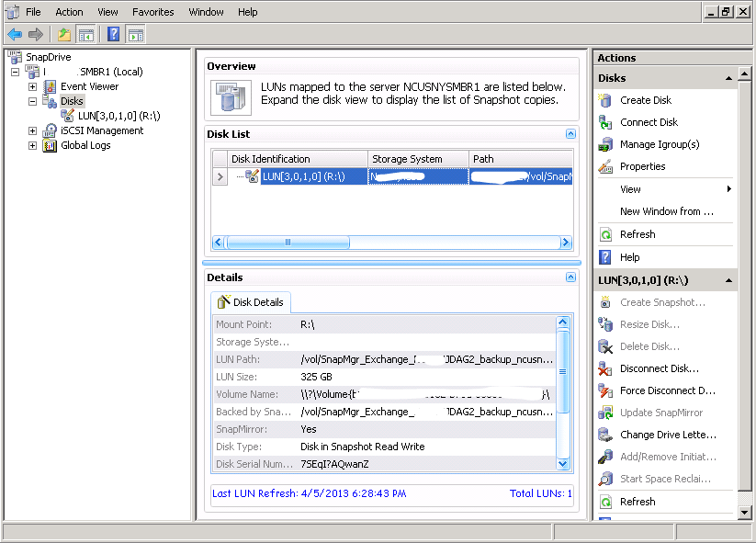Toggle the action pane visibility toolbar button

click(134, 34)
